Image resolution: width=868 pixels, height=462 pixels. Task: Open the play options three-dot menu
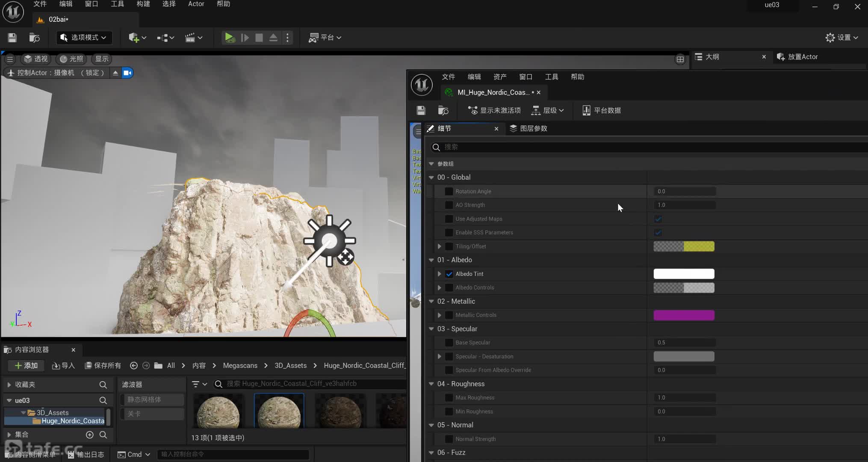pos(287,38)
